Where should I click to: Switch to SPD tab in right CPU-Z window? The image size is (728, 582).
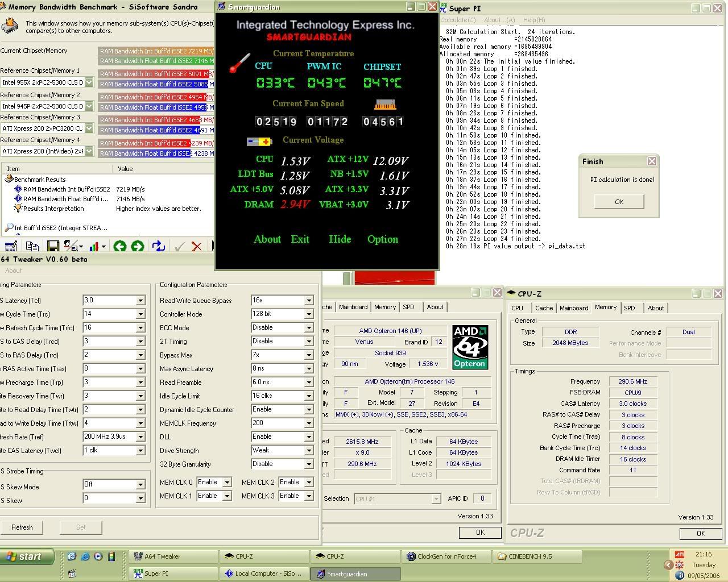[629, 308]
